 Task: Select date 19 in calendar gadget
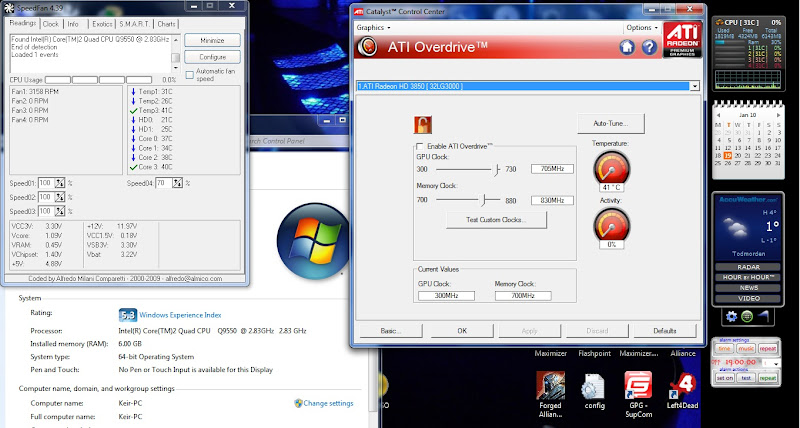[728, 156]
